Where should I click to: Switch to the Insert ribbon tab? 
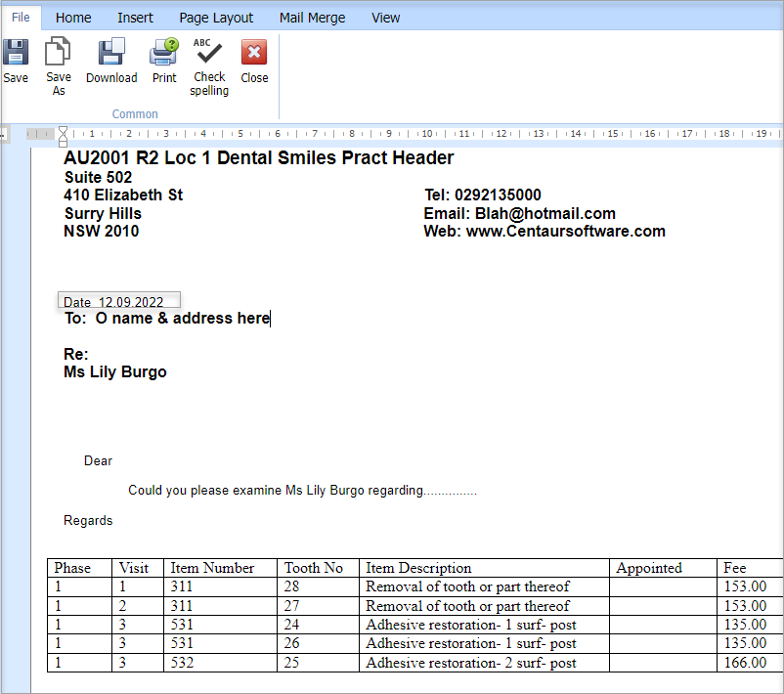(x=135, y=18)
